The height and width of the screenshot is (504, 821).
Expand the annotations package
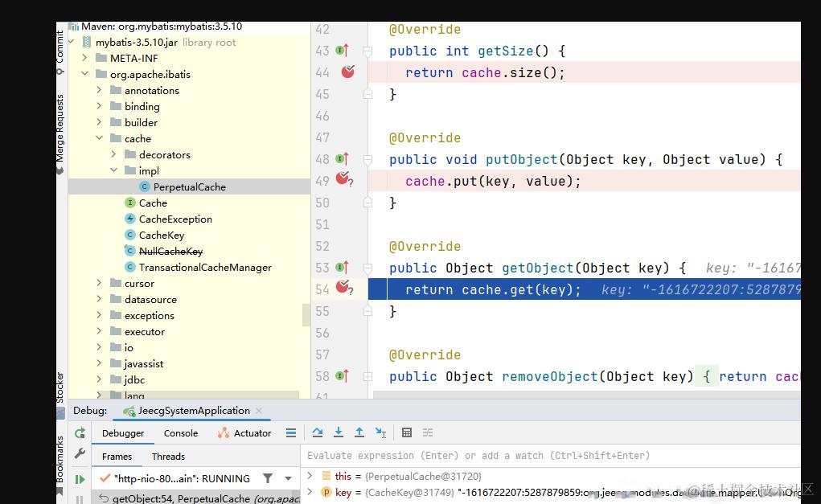coord(100,90)
